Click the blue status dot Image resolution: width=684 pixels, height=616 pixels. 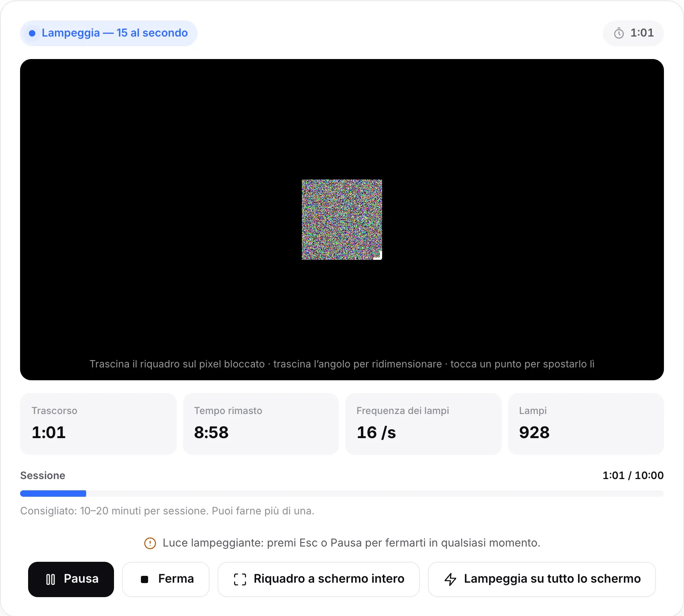[32, 33]
